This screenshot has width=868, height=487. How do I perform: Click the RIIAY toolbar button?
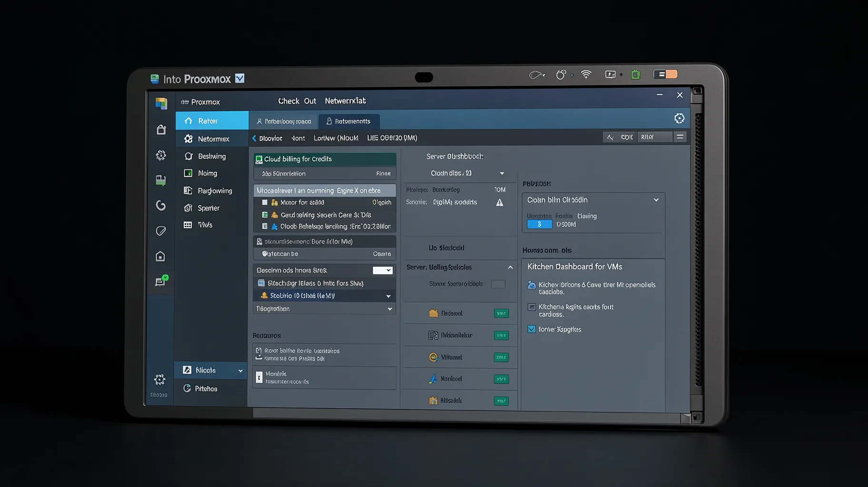point(655,137)
